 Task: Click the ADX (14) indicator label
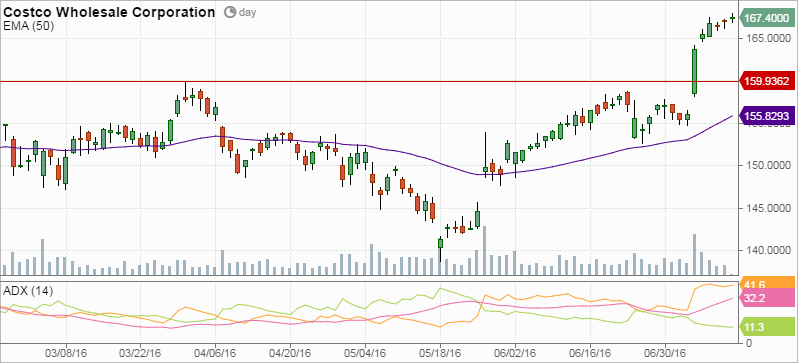pyautogui.click(x=27, y=291)
